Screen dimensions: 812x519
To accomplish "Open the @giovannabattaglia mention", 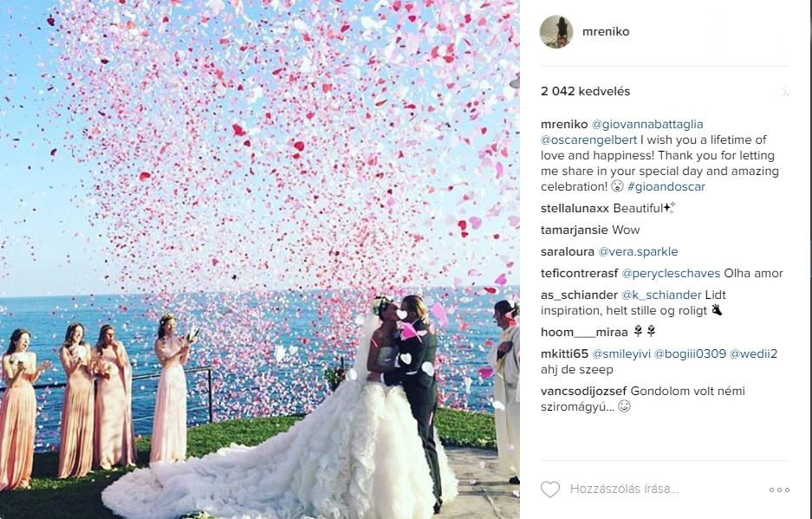I will [647, 124].
